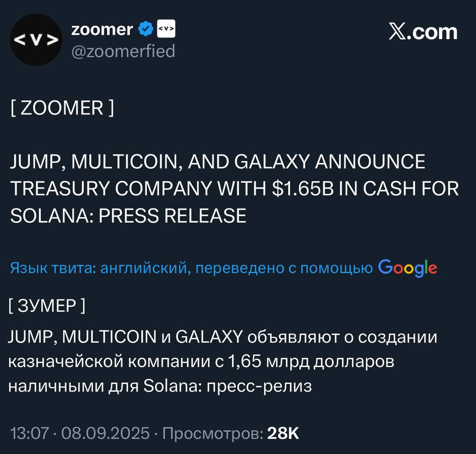Viewport: 476px width, 454px height.
Task: Click the blue verified checkmark badge
Action: pos(146,29)
